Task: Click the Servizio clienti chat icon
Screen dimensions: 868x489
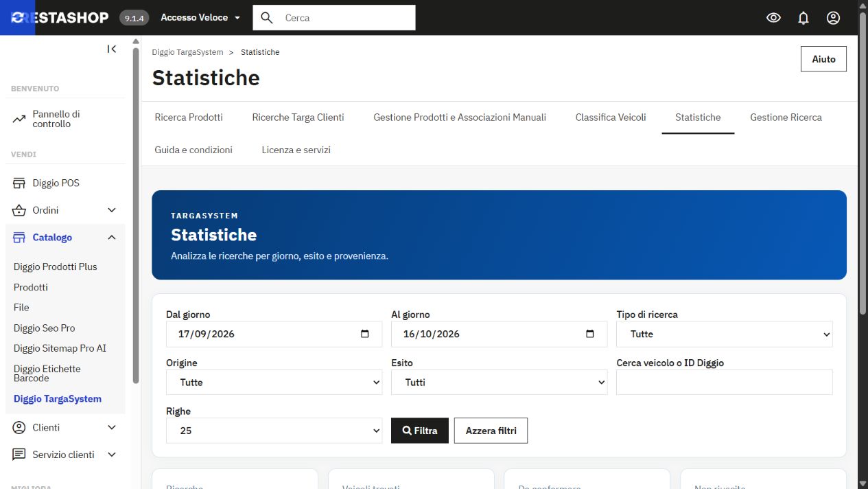Action: tap(19, 455)
